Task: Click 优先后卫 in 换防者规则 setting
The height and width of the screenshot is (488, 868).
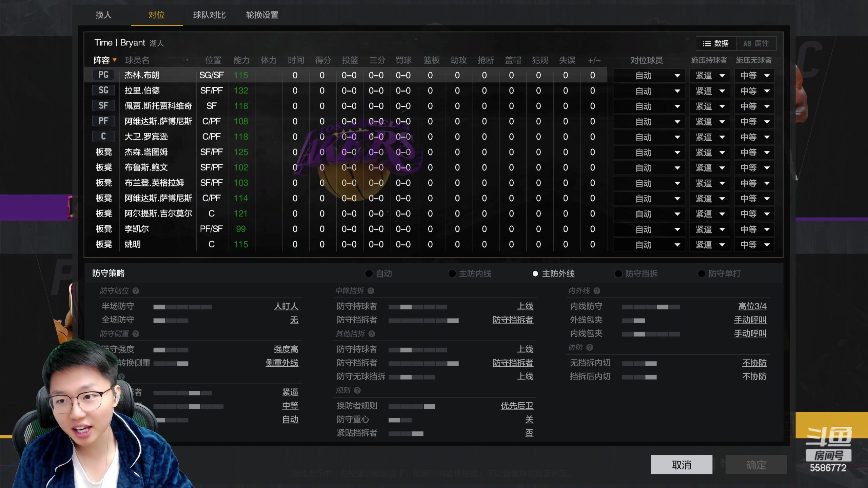Action: tap(517, 406)
